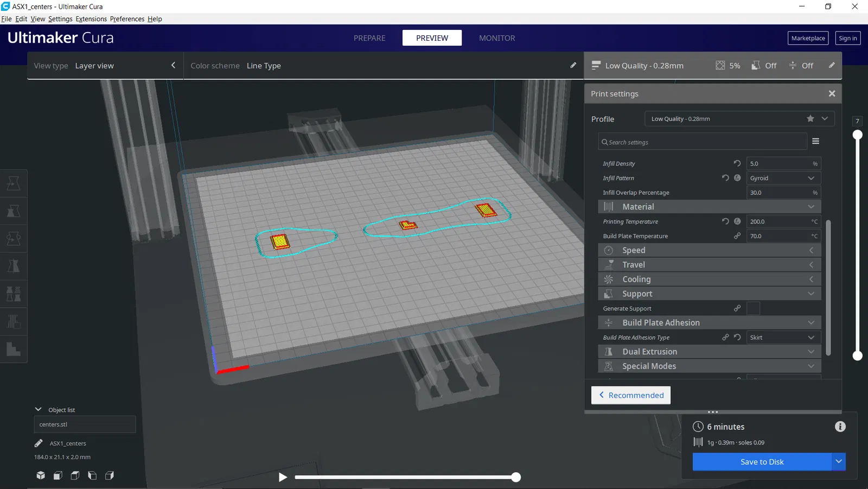The width and height of the screenshot is (868, 489).
Task: Click the pencil icon in print settings summary
Action: [x=832, y=65]
